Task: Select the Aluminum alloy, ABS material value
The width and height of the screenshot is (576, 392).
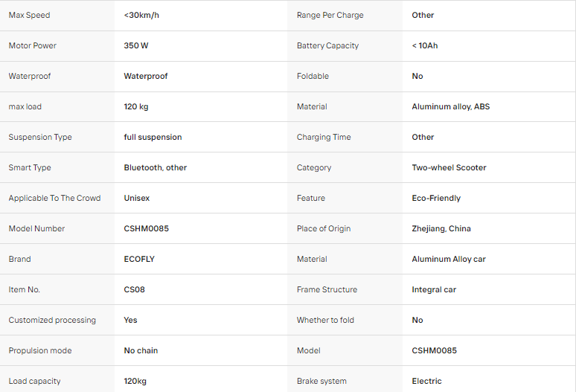Action: pyautogui.click(x=451, y=106)
